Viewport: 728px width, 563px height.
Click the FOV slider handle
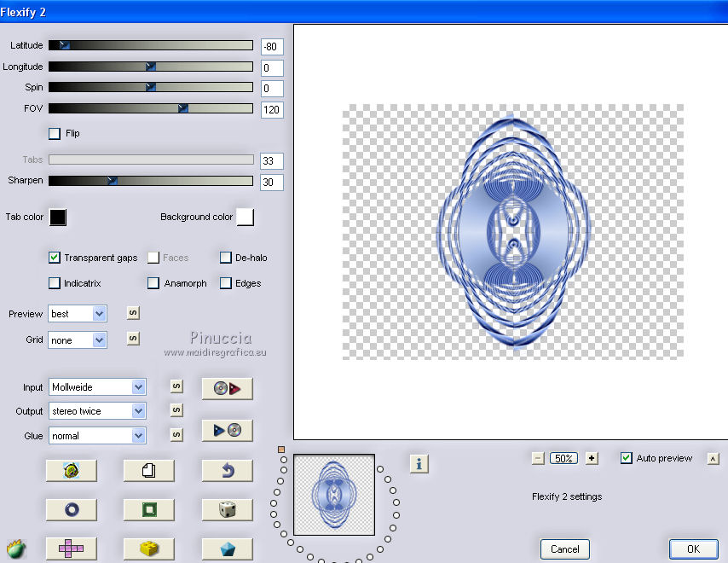[x=183, y=108]
